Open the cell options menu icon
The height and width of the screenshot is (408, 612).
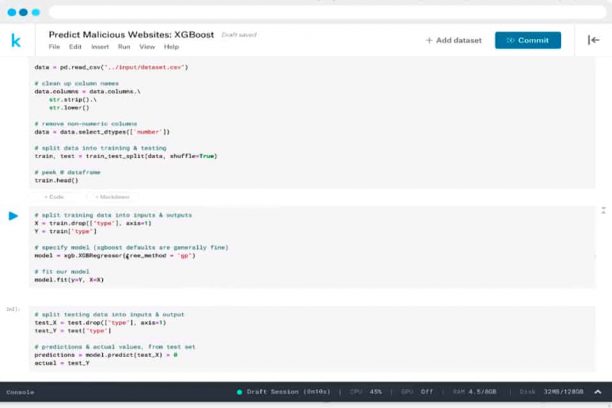click(x=603, y=210)
